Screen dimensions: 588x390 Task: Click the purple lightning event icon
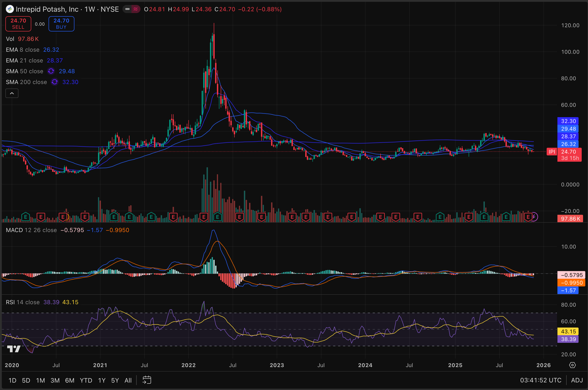coord(534,217)
